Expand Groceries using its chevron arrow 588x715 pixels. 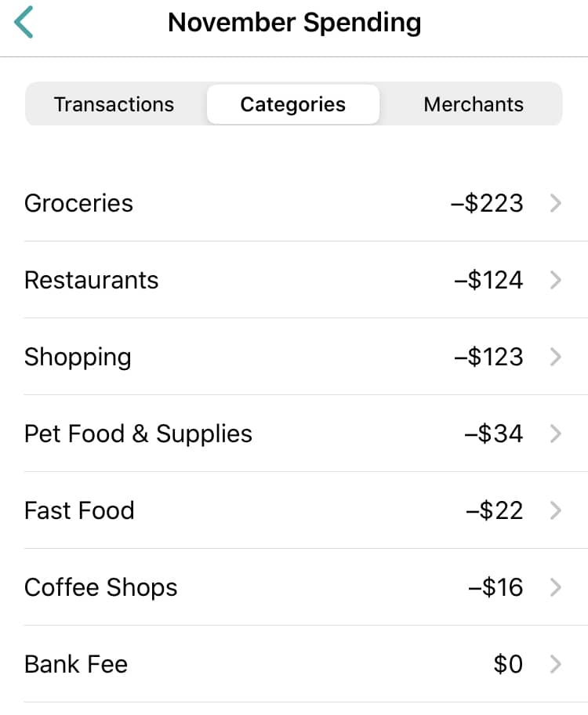tap(555, 203)
